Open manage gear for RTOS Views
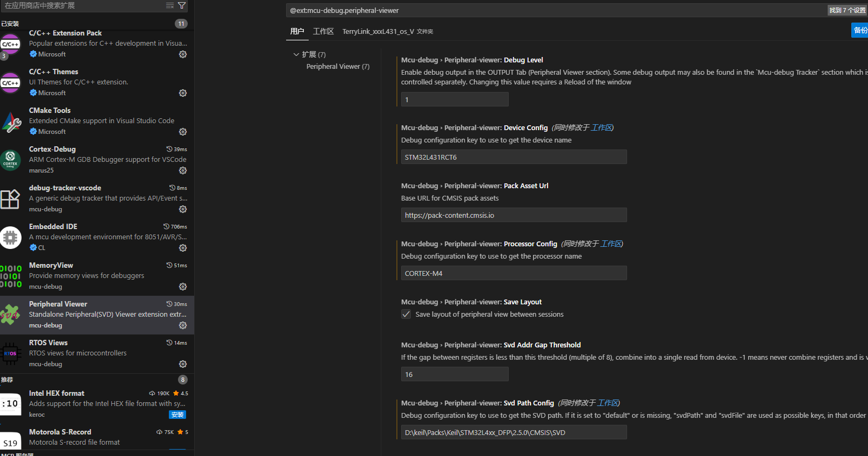 pyautogui.click(x=183, y=364)
